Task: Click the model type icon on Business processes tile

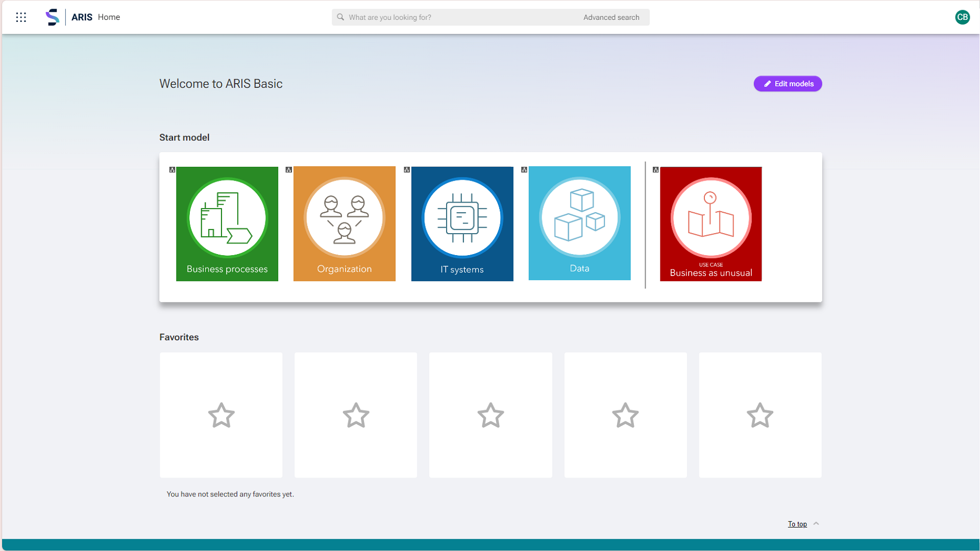Action: tap(172, 169)
